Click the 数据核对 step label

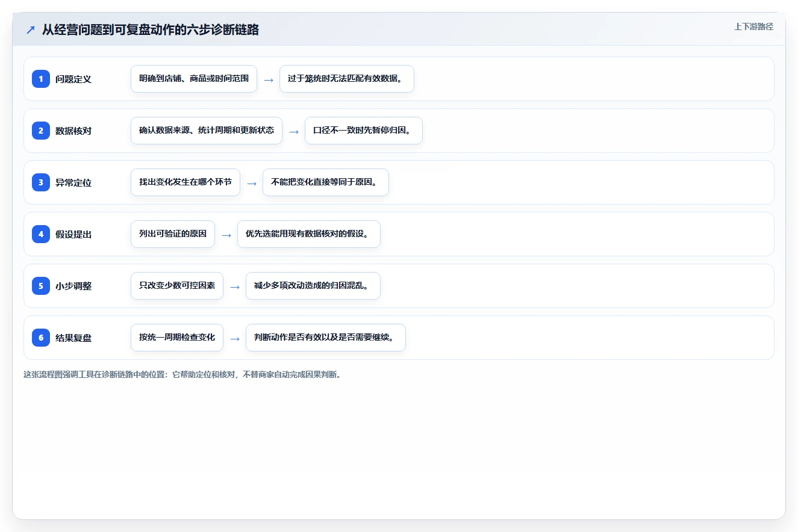[x=73, y=131]
